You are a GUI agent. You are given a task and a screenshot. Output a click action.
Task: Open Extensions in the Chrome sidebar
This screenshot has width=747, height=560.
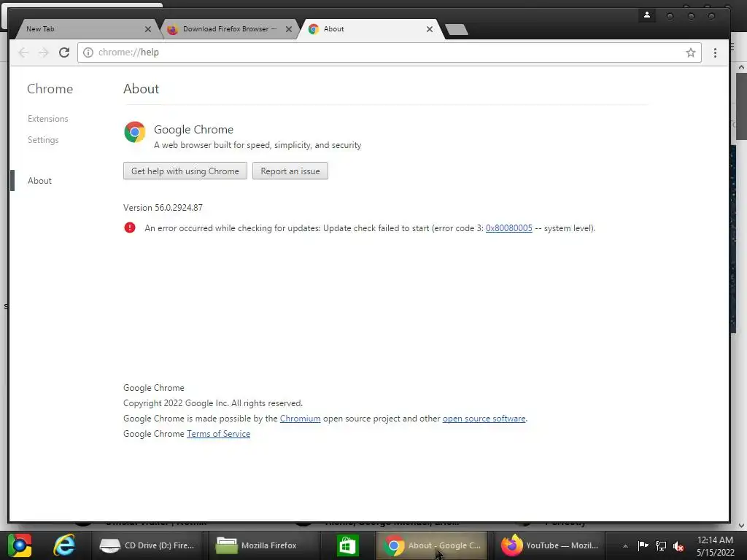pyautogui.click(x=47, y=119)
